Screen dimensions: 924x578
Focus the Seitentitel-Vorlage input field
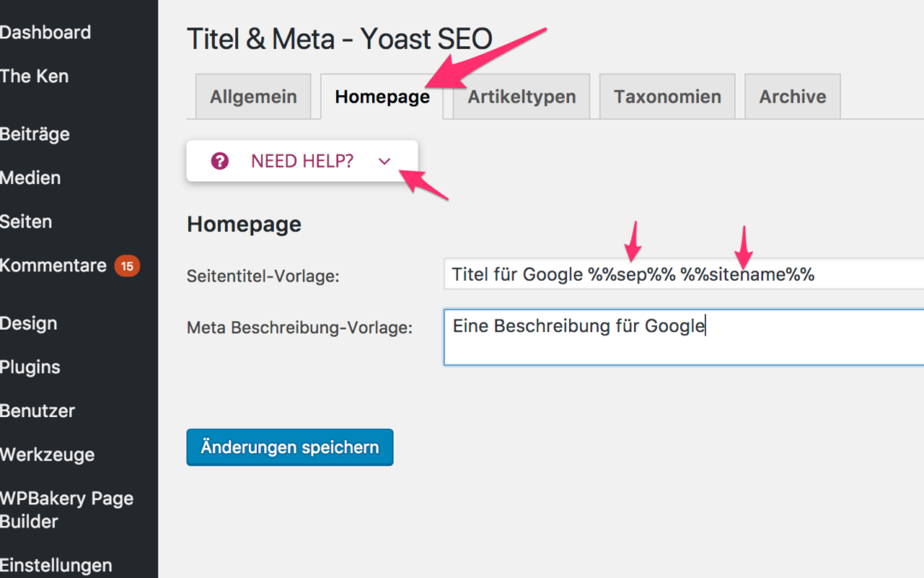tap(683, 275)
